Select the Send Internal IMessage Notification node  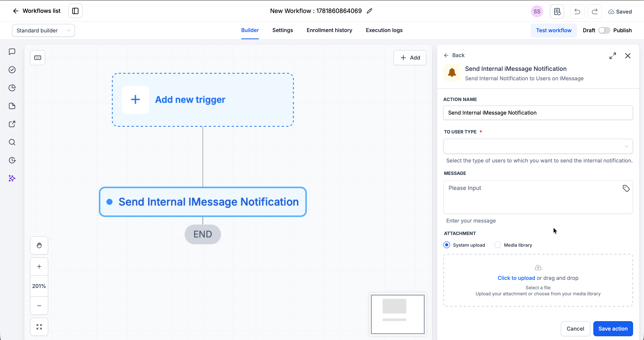pos(203,202)
